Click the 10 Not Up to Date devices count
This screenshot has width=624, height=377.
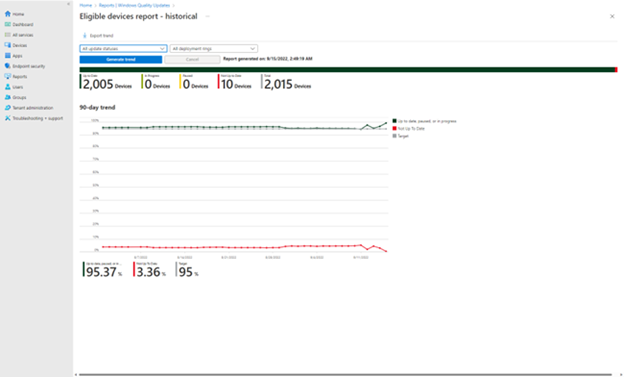tap(227, 84)
